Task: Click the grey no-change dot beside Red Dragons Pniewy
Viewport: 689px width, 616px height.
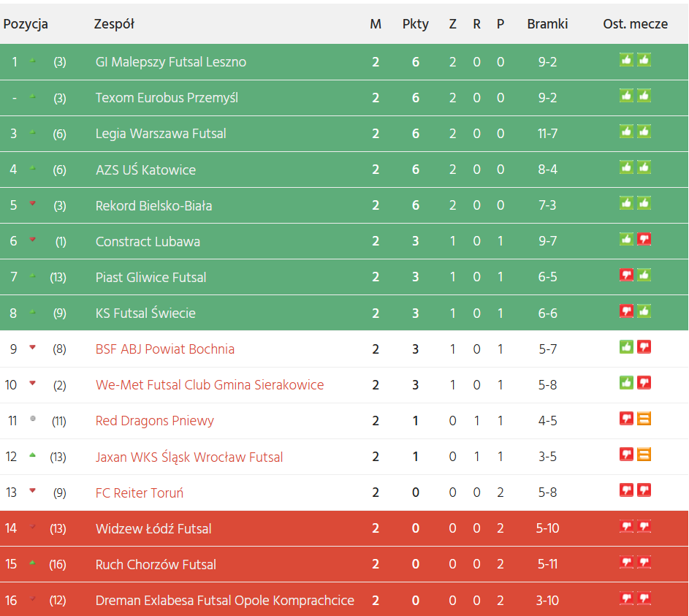Action: click(x=32, y=419)
